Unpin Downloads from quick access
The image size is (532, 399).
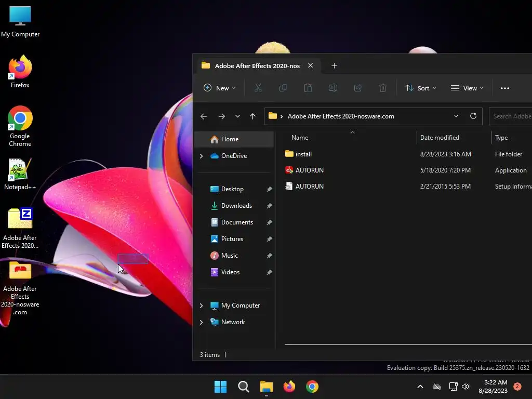270,206
